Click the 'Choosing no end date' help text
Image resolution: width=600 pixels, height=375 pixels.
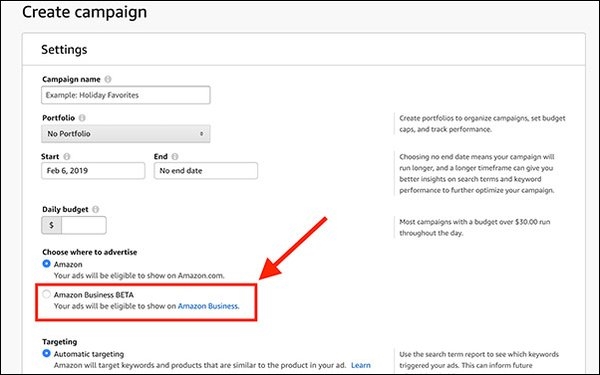(477, 173)
